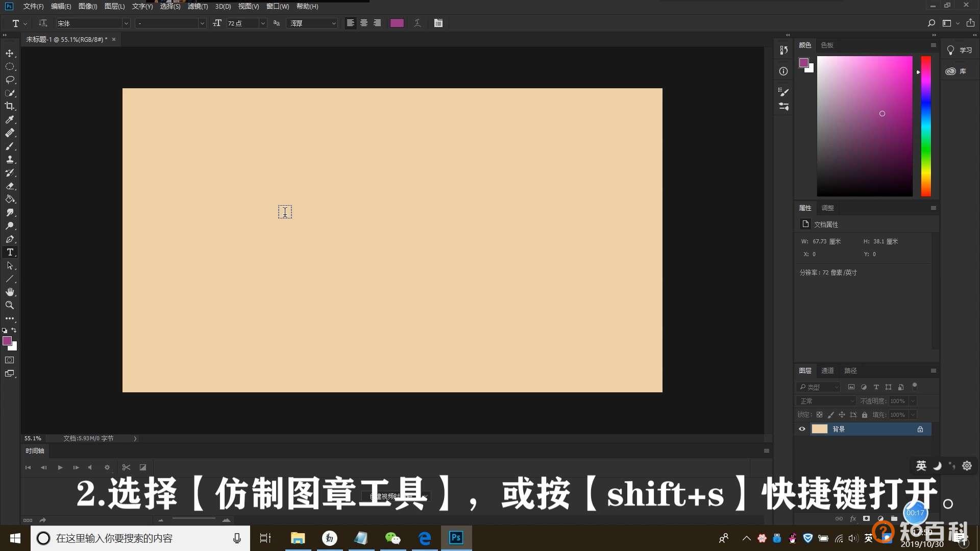Open layer filter type dropdown 类型

[818, 387]
